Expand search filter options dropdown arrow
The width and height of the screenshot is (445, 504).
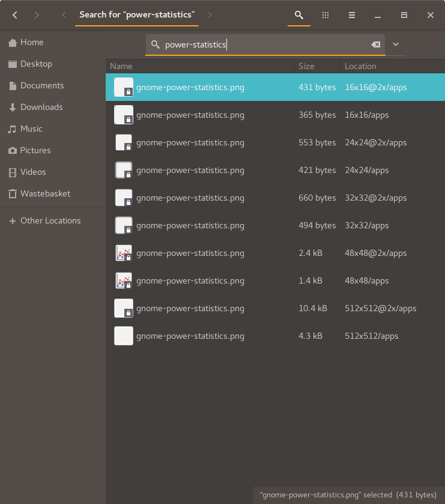coord(396,44)
